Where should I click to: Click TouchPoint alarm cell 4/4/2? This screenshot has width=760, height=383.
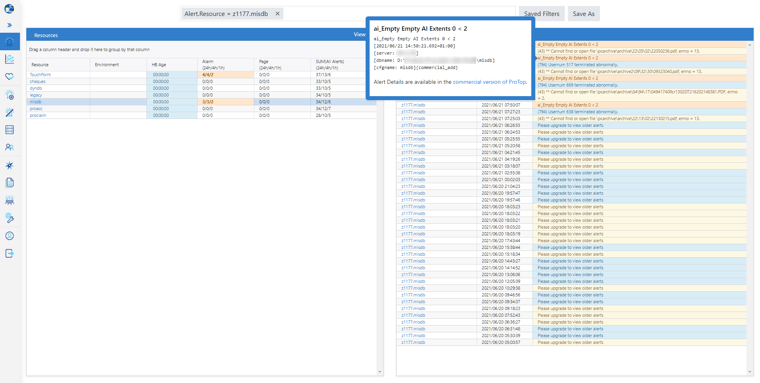225,75
